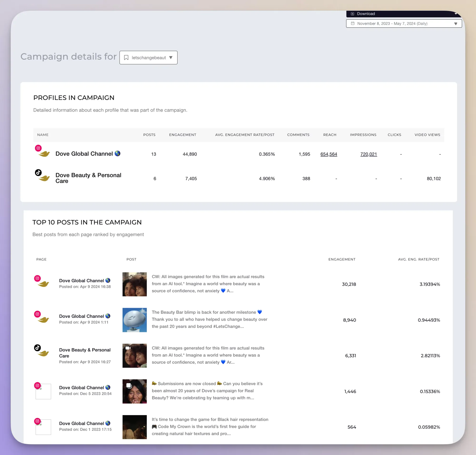The height and width of the screenshot is (455, 476).
Task: Click the Submissions are now closed caption text
Action: pyautogui.click(x=207, y=391)
